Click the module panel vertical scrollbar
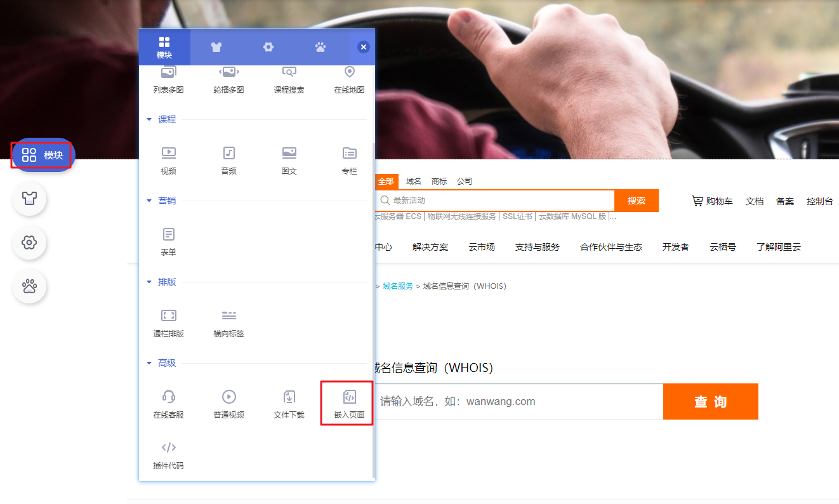The image size is (839, 504). click(373, 310)
